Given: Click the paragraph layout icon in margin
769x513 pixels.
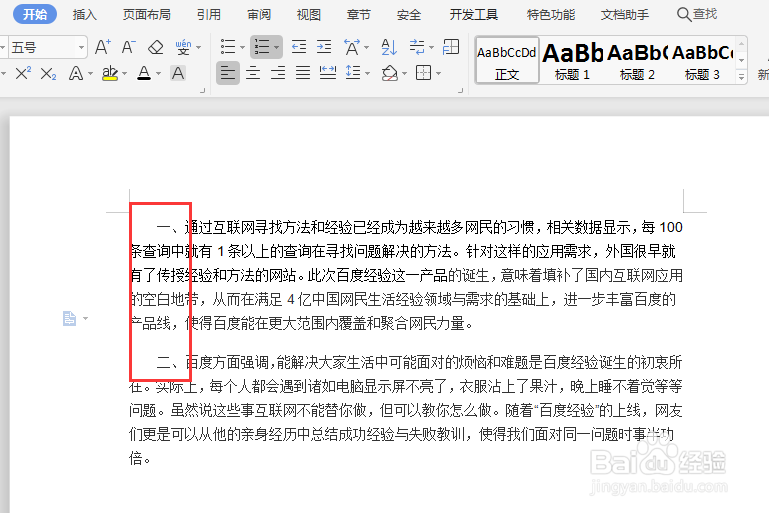Looking at the screenshot, I should pos(70,319).
